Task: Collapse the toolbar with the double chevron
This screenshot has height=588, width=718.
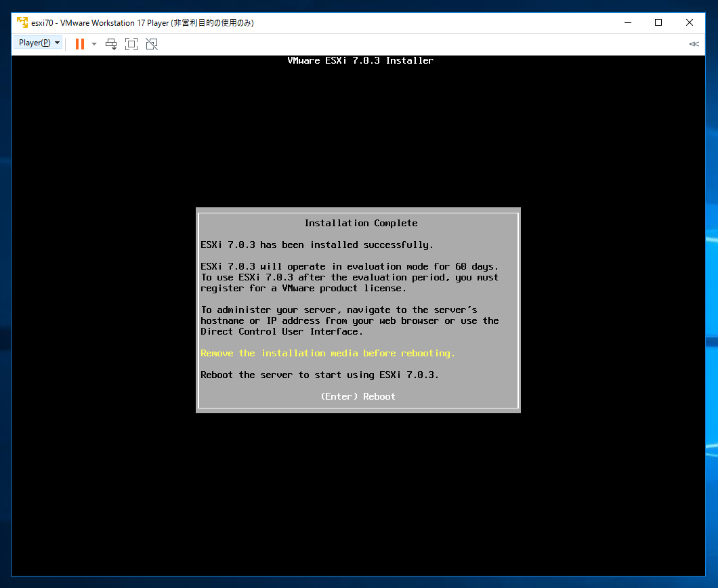Action: pyautogui.click(x=694, y=44)
